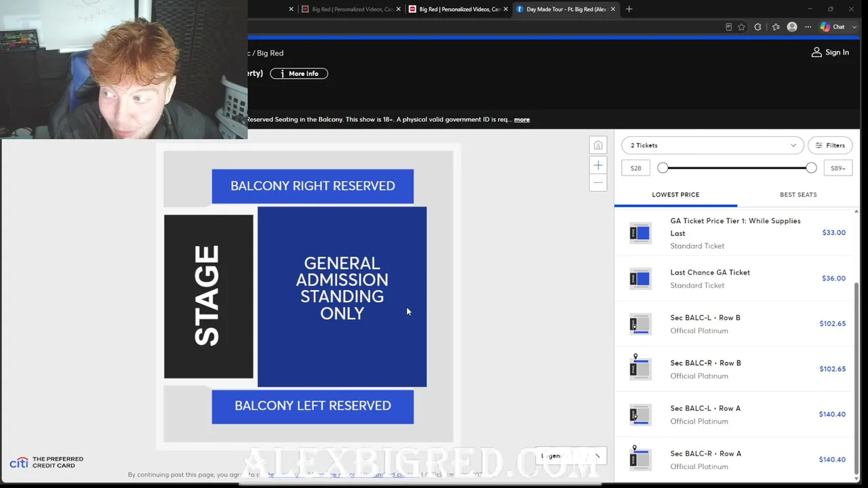This screenshot has width=868, height=488.
Task: Click the More Info button
Action: pos(299,73)
